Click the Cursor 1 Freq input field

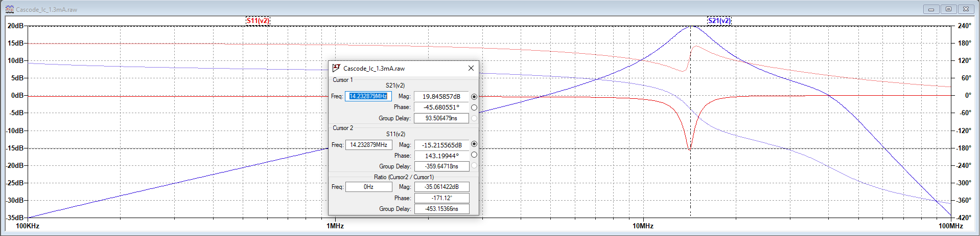tap(368, 96)
